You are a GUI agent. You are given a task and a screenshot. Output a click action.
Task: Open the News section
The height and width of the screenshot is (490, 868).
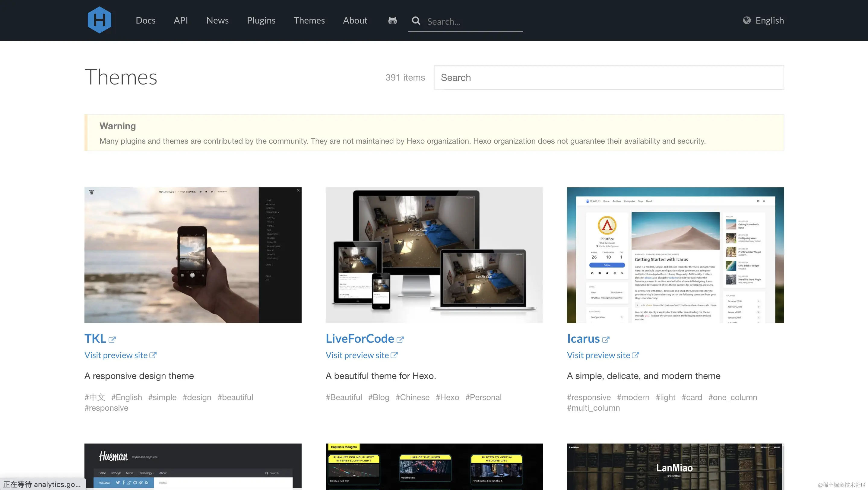218,20
